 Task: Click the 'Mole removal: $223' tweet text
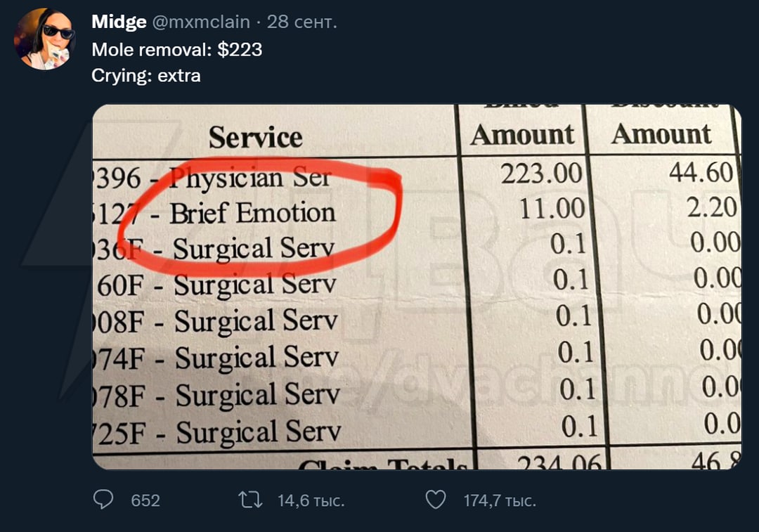point(176,49)
